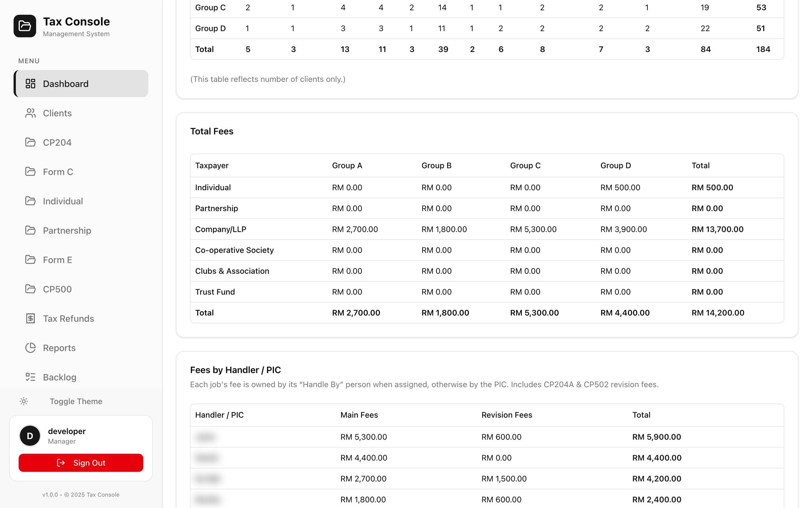
Task: Click the RM 2,400.00 handler total
Action: (x=657, y=500)
